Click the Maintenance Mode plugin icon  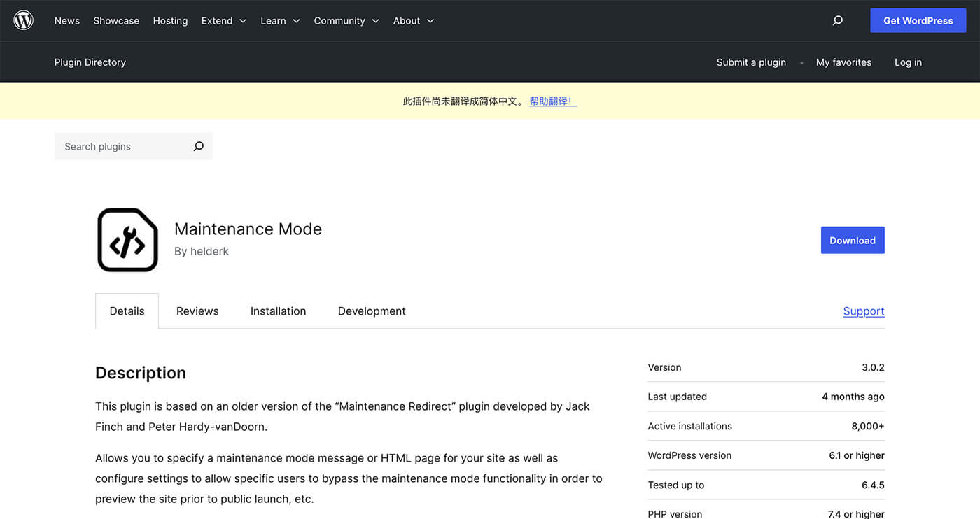[128, 240]
